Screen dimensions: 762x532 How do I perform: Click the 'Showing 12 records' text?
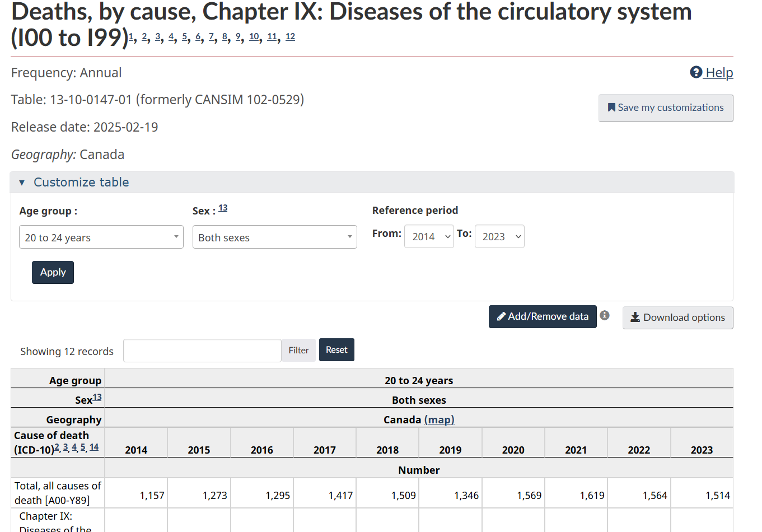pos(67,351)
